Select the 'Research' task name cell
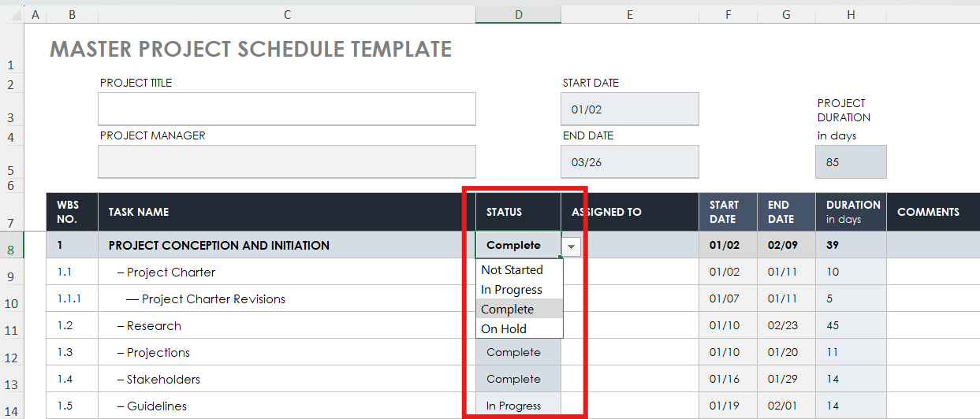Screen dimensions: 980x419 154,326
